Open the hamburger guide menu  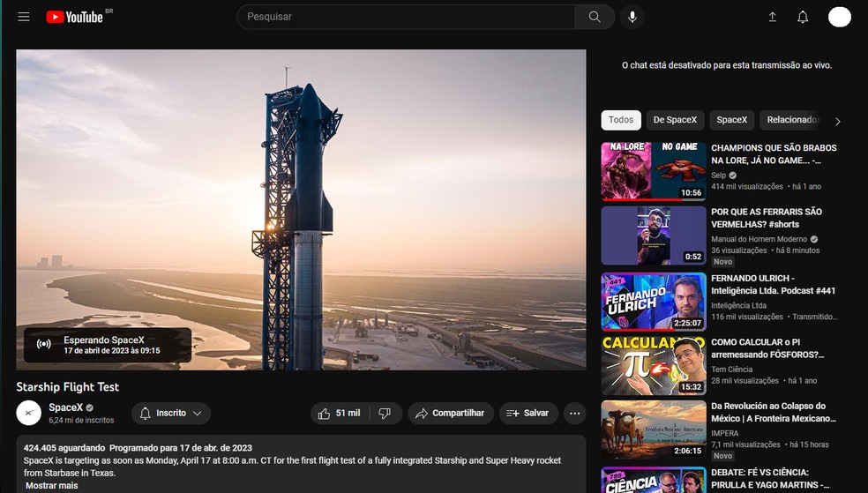(x=23, y=17)
